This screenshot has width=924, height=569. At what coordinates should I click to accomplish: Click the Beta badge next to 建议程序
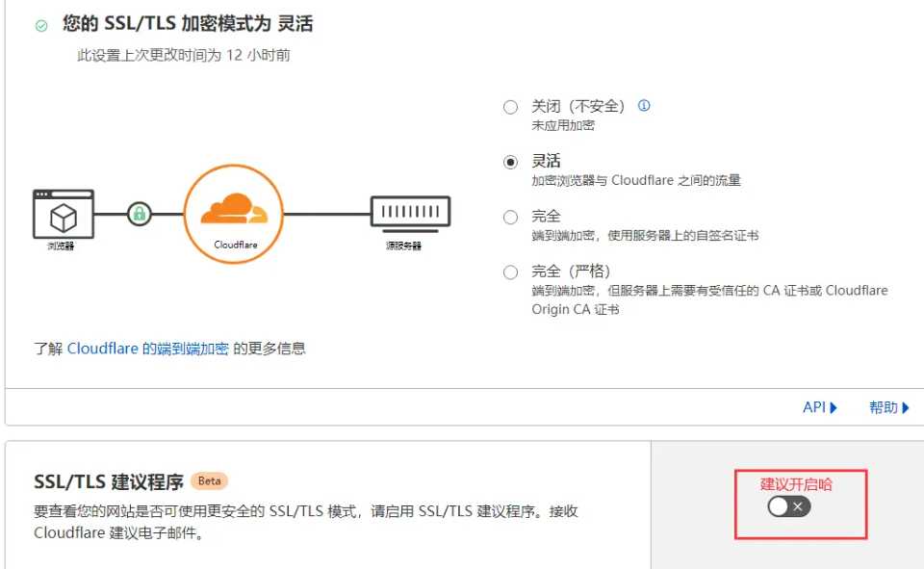pyautogui.click(x=209, y=481)
